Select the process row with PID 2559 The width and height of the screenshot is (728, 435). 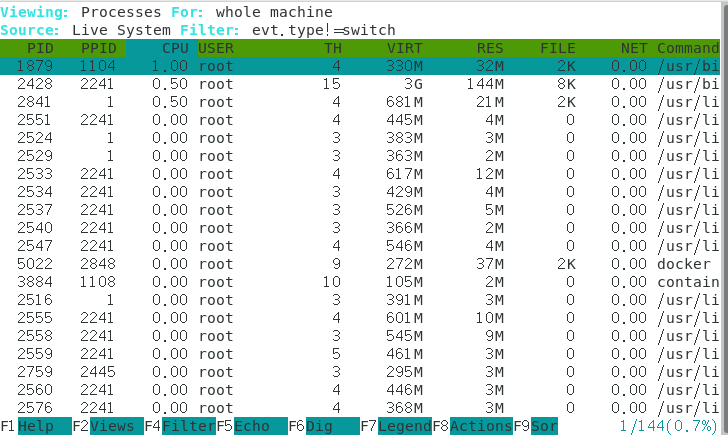(x=360, y=354)
